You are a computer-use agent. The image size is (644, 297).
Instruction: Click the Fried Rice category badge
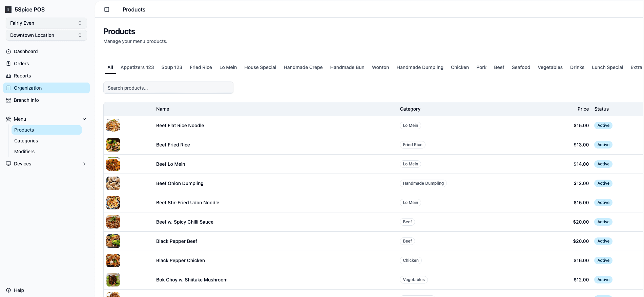point(413,145)
